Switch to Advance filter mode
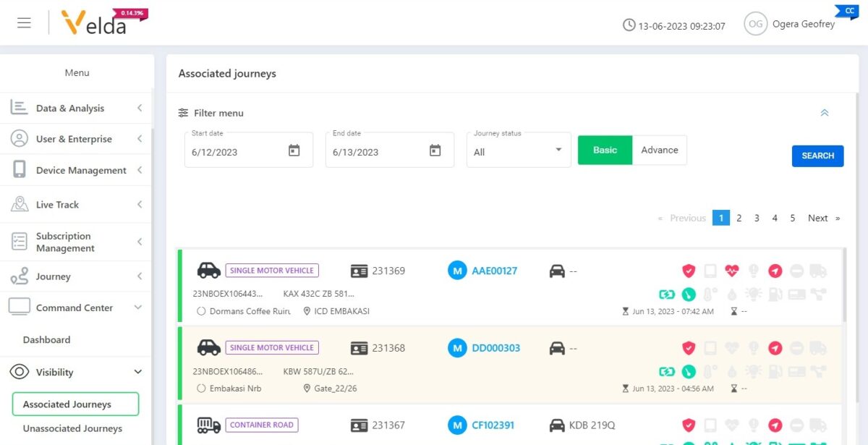 (x=659, y=150)
